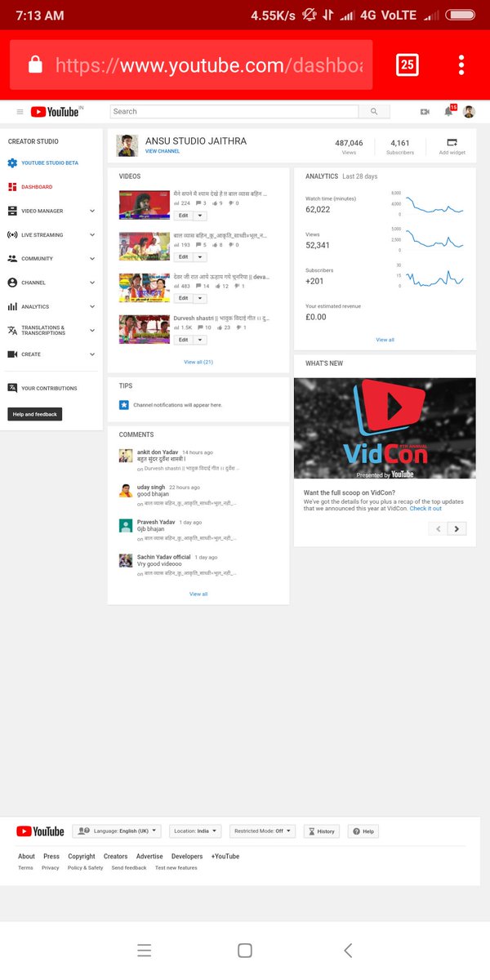Open the hamburger guide menu icon
Image resolution: width=490 pixels, height=980 pixels.
click(x=20, y=112)
